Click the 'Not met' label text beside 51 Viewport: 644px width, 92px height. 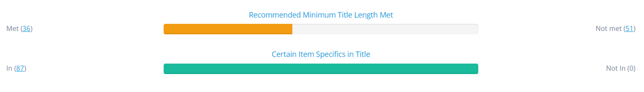pyautogui.click(x=608, y=29)
